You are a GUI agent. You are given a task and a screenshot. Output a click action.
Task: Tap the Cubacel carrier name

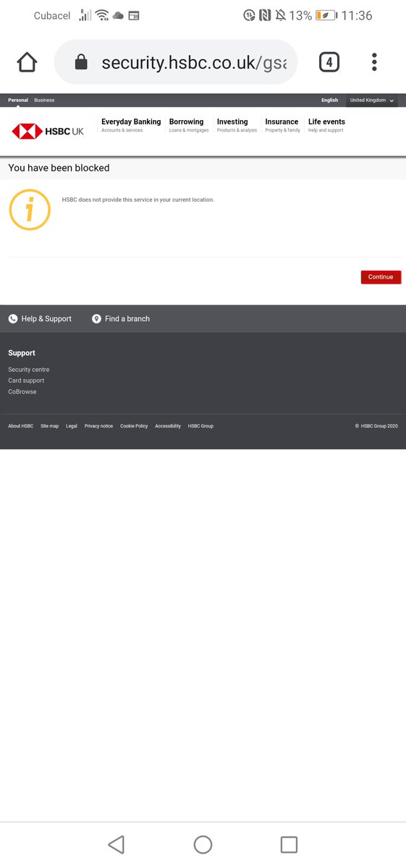(x=53, y=16)
